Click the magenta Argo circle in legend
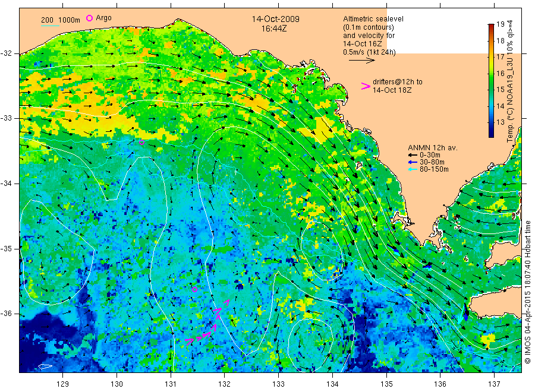The image size is (535, 392). 89,18
